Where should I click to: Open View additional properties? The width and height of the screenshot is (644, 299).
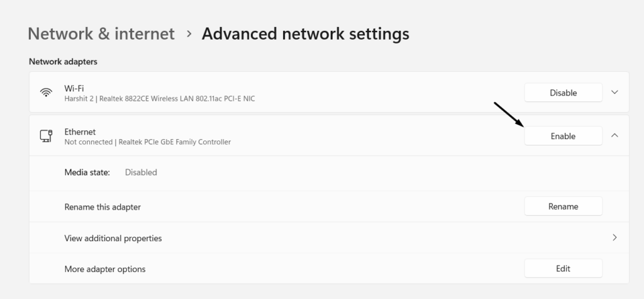point(113,238)
